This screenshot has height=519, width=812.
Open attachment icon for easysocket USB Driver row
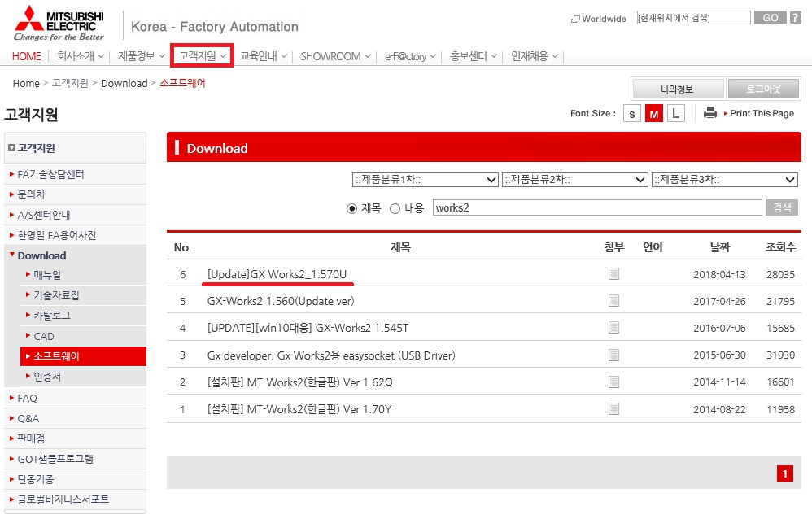[613, 355]
